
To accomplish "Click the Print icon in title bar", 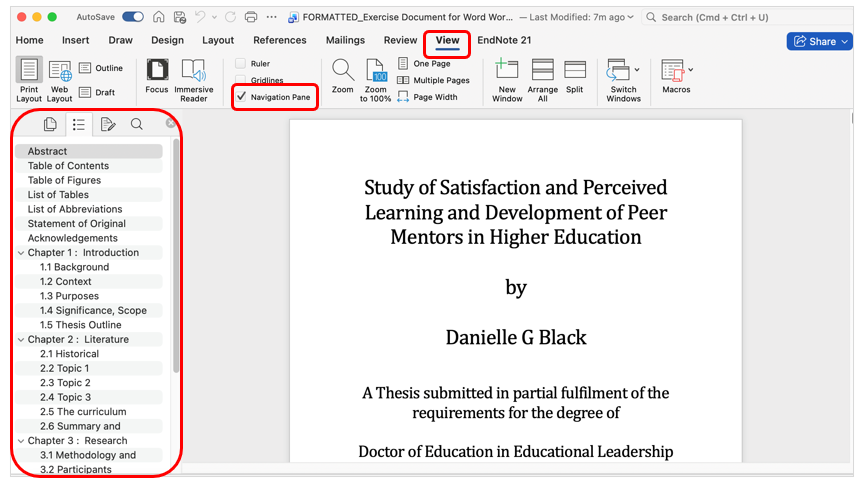I will [251, 17].
